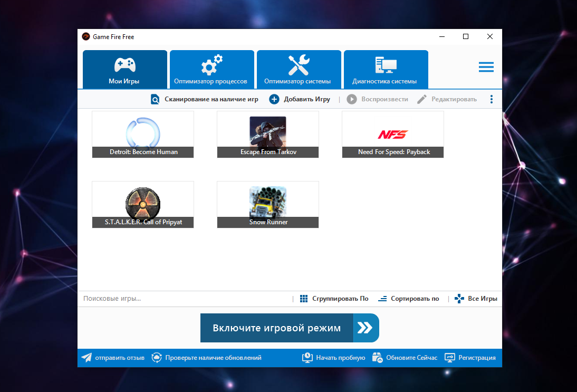Click the Воспроизвести label

pos(384,99)
